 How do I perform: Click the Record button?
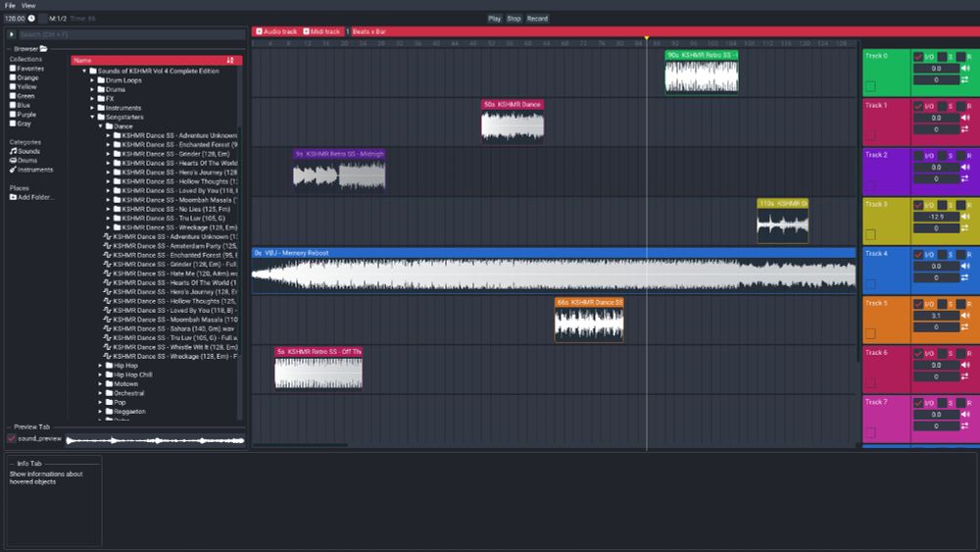click(537, 19)
